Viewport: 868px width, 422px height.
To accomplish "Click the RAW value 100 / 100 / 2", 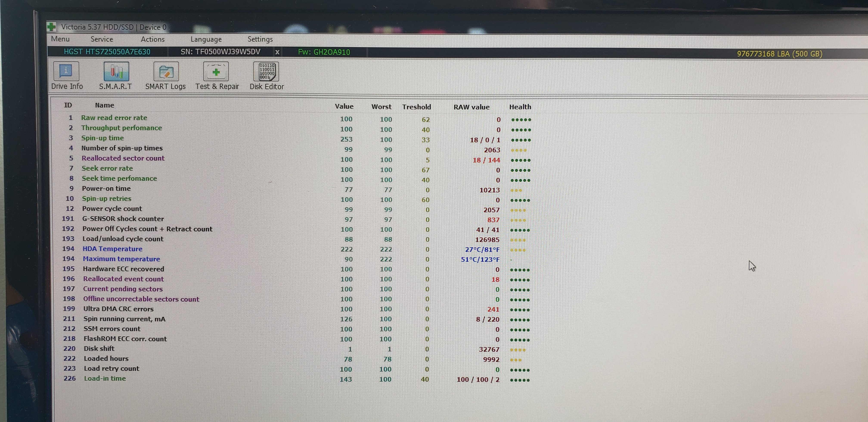I will pyautogui.click(x=478, y=380).
